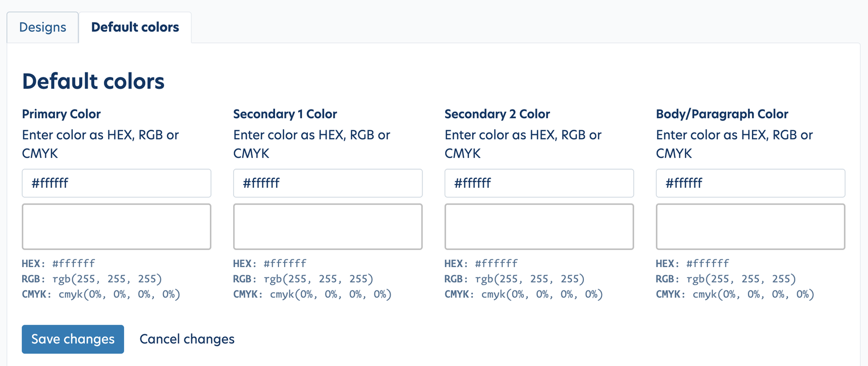Click the Secondary 1 RGB value text
This screenshot has height=366, width=868.
point(318,279)
